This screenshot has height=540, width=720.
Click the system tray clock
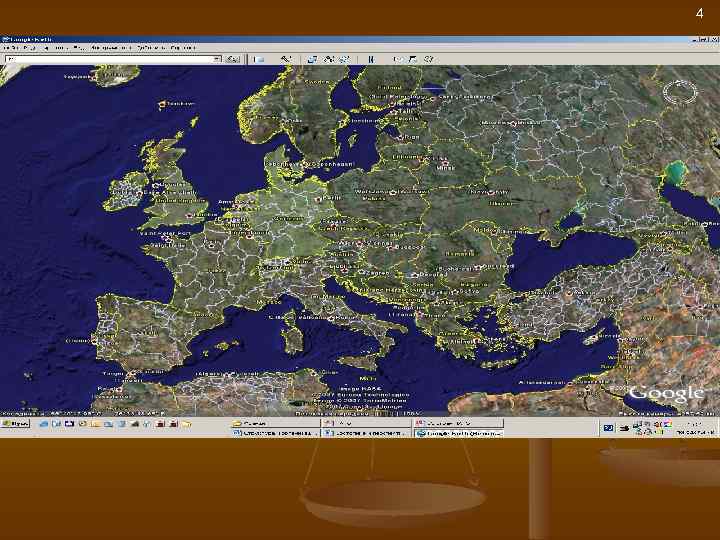(x=695, y=428)
